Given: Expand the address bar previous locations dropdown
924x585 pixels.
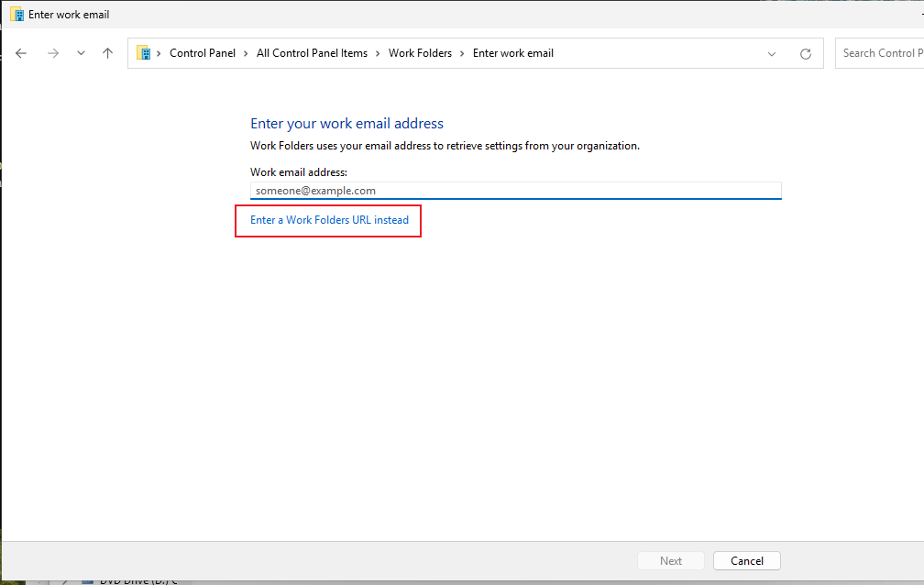Looking at the screenshot, I should coord(772,54).
